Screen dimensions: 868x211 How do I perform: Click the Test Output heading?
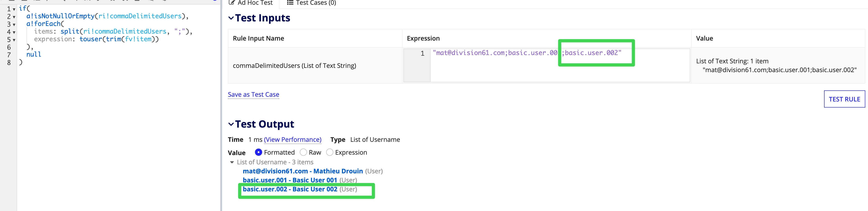(264, 124)
